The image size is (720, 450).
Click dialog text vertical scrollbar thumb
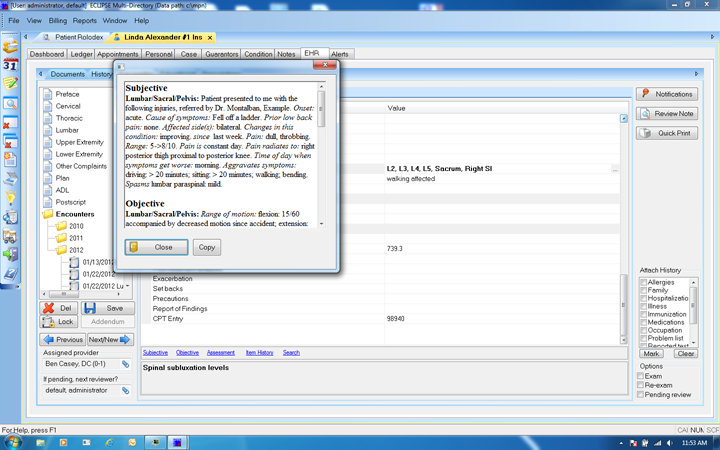coord(321,109)
